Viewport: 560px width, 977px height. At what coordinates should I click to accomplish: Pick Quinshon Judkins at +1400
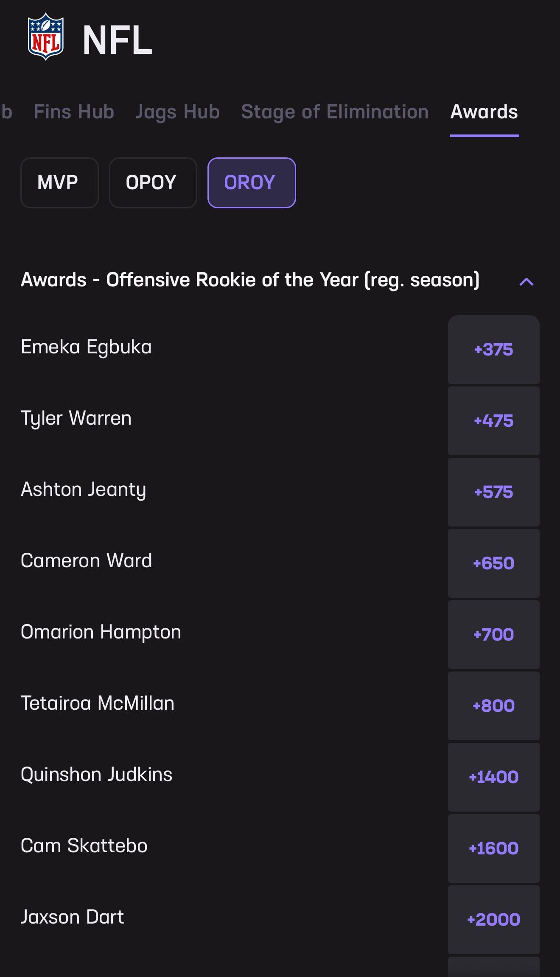pyautogui.click(x=493, y=777)
